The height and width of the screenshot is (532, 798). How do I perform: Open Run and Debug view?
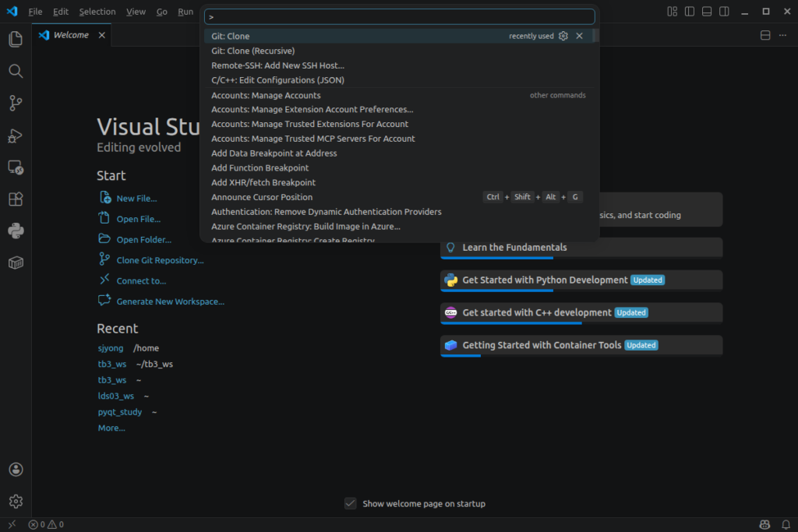16,136
